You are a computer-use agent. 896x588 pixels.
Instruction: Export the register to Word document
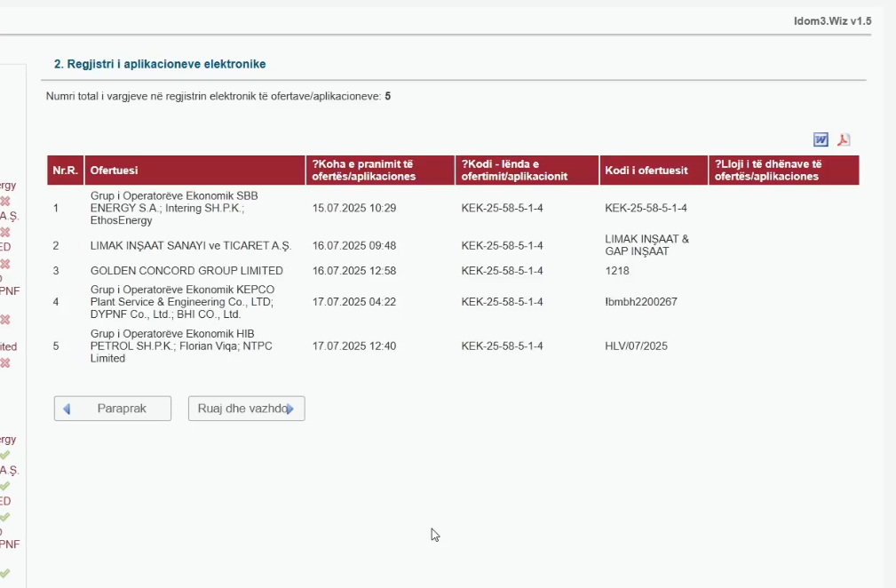tap(821, 139)
